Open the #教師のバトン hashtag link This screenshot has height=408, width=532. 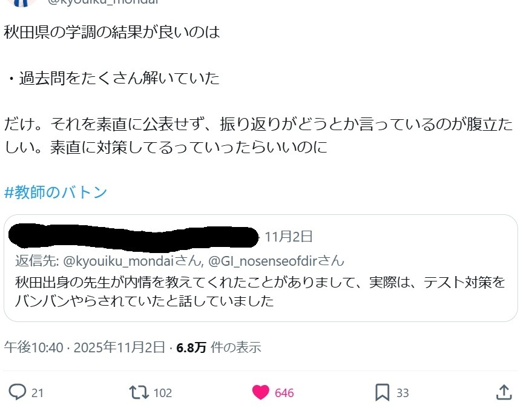56,192
